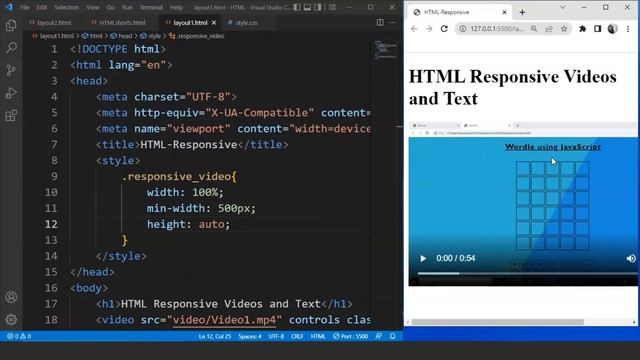Stop Live Server on Port : 5500
Image resolution: width=640 pixels, height=360 pixels.
pos(350,336)
